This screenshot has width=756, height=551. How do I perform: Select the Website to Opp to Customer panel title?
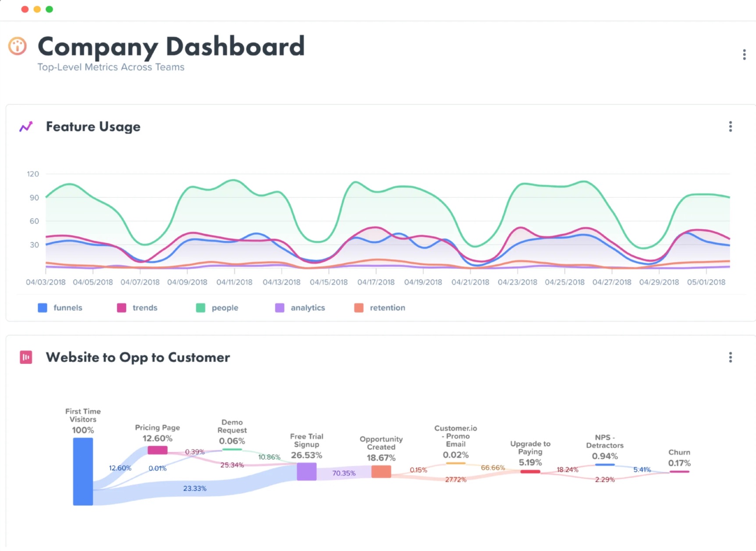[137, 357]
